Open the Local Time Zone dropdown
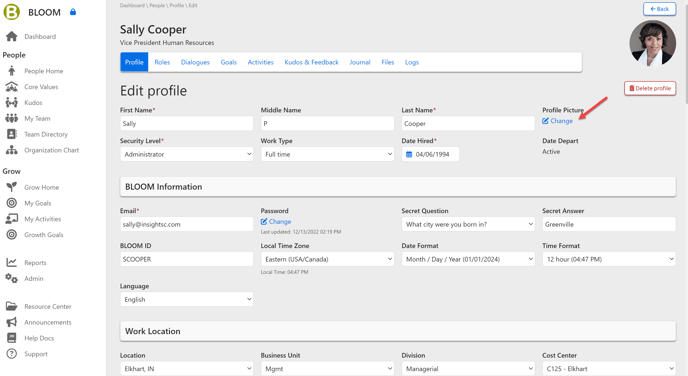The height and width of the screenshot is (376, 688). tap(327, 259)
